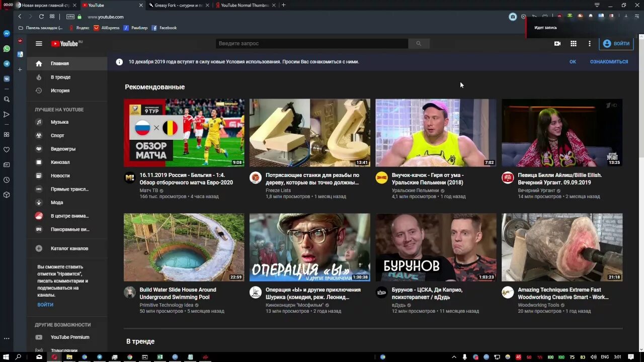
Task: Click the search magnifier button
Action: point(419,44)
